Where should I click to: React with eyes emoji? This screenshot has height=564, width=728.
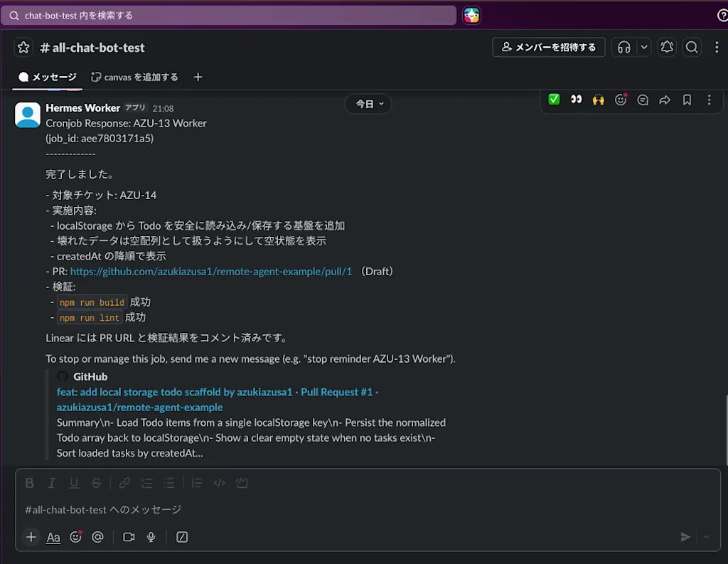coord(576,100)
